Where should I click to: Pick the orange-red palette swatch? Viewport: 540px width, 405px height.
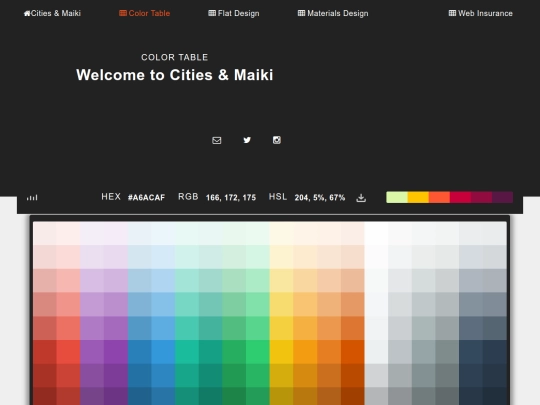tap(439, 197)
